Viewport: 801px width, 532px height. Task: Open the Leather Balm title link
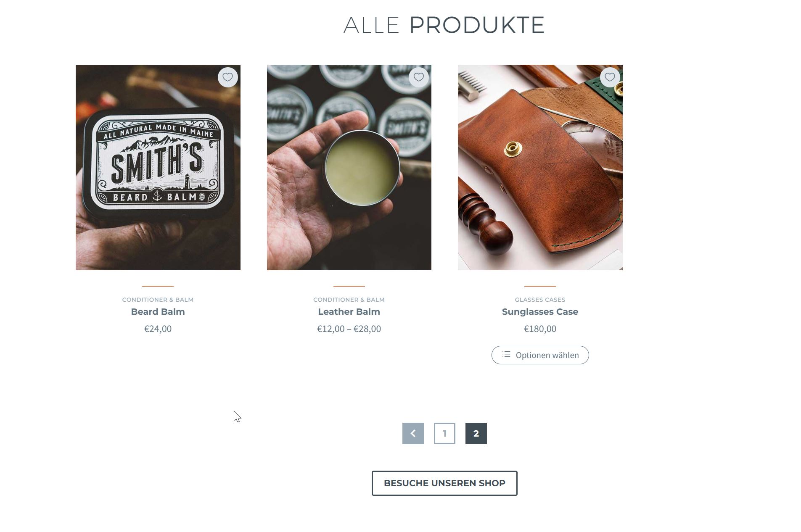(349, 312)
